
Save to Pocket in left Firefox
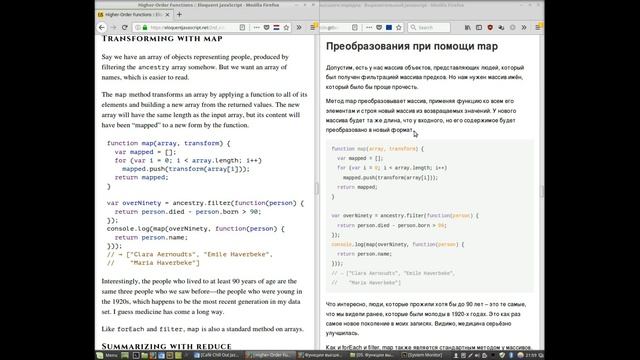coord(266,27)
